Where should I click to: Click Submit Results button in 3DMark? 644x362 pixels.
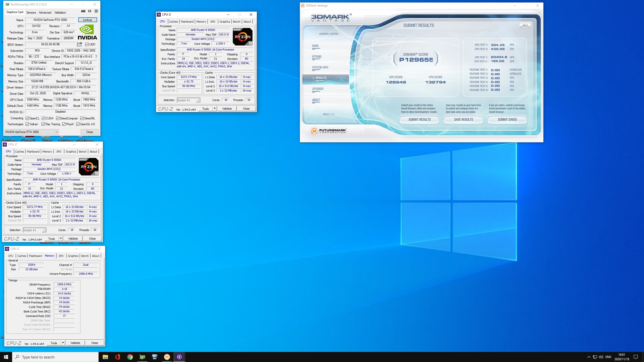(x=419, y=120)
